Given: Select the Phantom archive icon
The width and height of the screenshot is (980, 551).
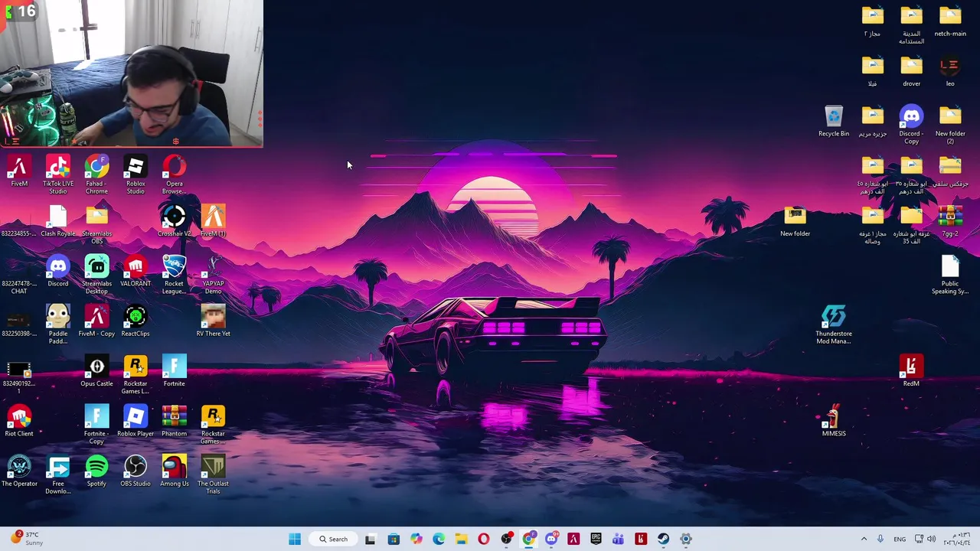Looking at the screenshot, I should coord(175,421).
